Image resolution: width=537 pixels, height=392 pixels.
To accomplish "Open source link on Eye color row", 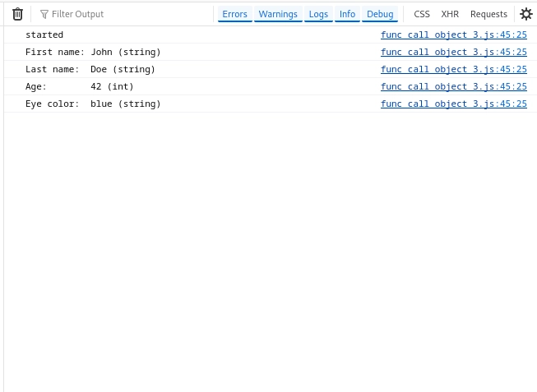I will [x=454, y=104].
